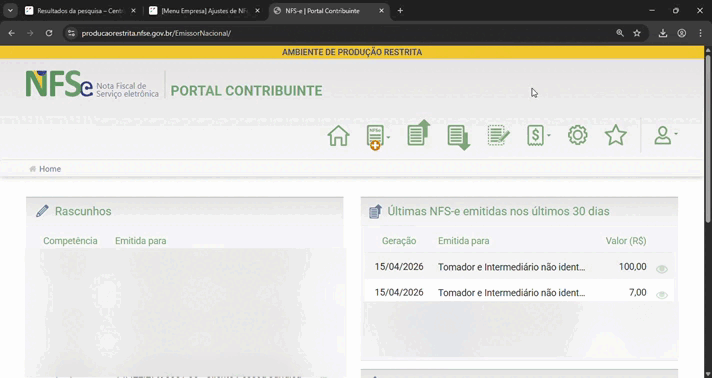
Task: Click the NFS-e logo
Action: tap(92, 85)
